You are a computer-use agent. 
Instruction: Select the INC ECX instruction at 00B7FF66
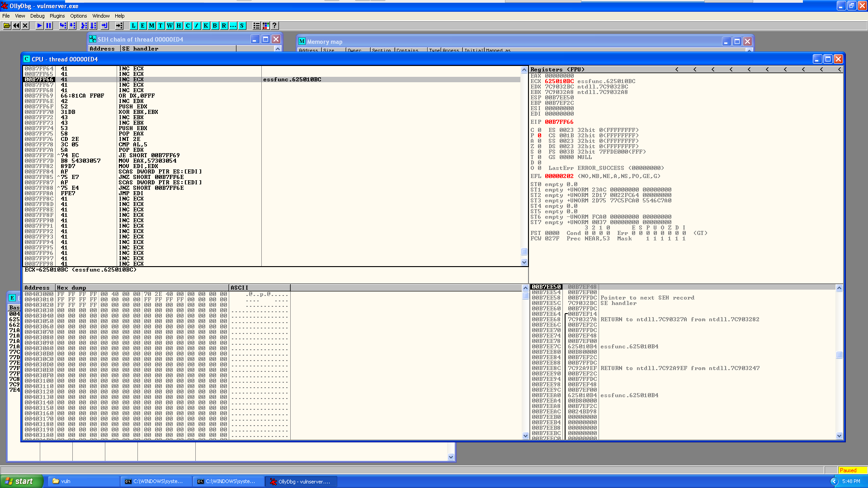tap(131, 80)
